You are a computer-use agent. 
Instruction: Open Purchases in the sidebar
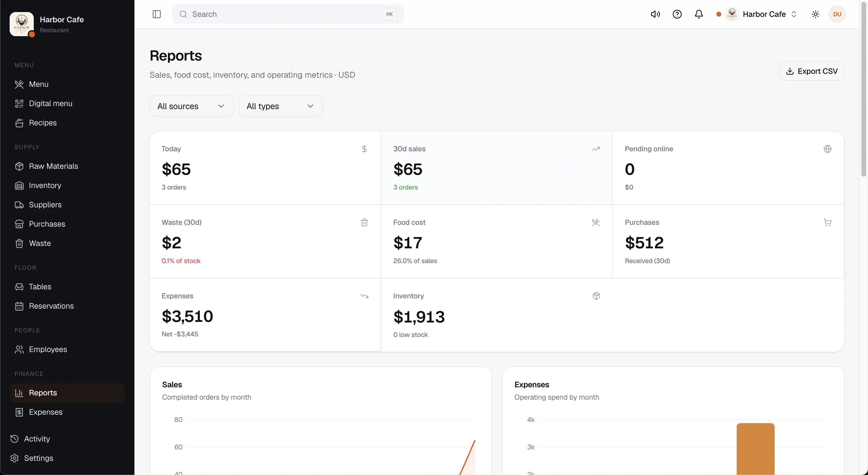pyautogui.click(x=67, y=224)
